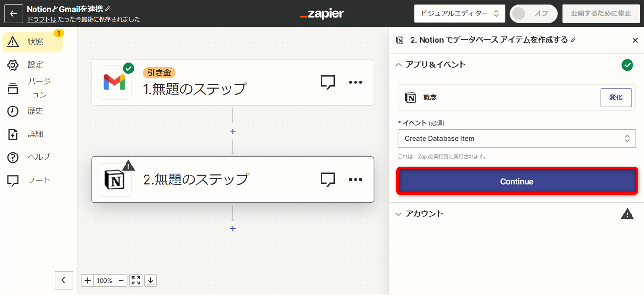Screen dimensions: 644x296
Task: Click the 変化 button beside Notion app
Action: [x=616, y=97]
